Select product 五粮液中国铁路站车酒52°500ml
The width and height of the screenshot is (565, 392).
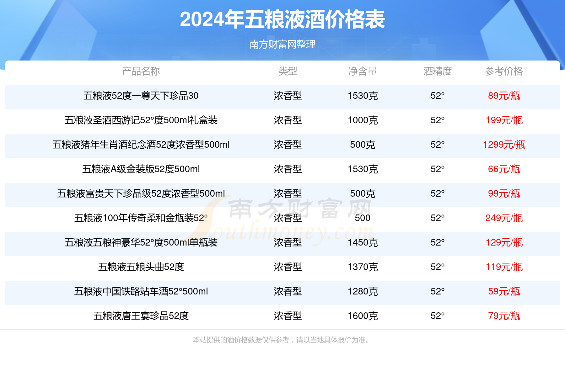[x=141, y=291]
